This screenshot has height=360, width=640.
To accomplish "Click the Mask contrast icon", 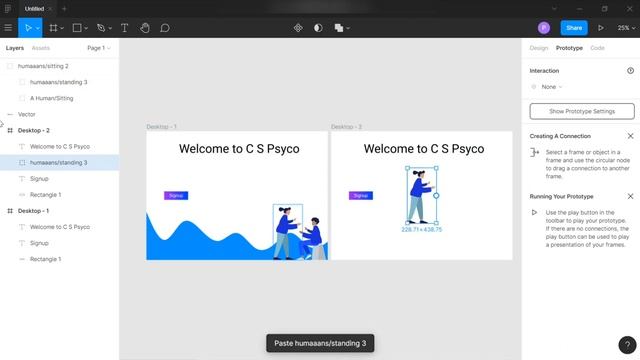I will pos(318,28).
